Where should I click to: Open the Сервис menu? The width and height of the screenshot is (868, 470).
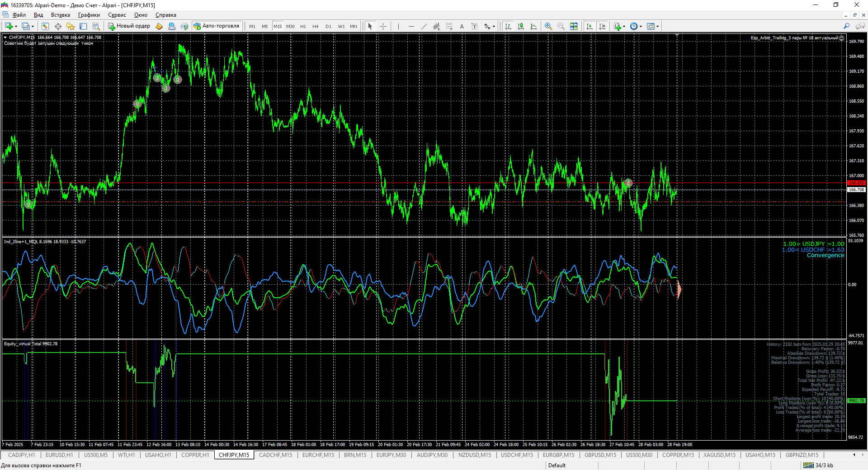coord(117,15)
